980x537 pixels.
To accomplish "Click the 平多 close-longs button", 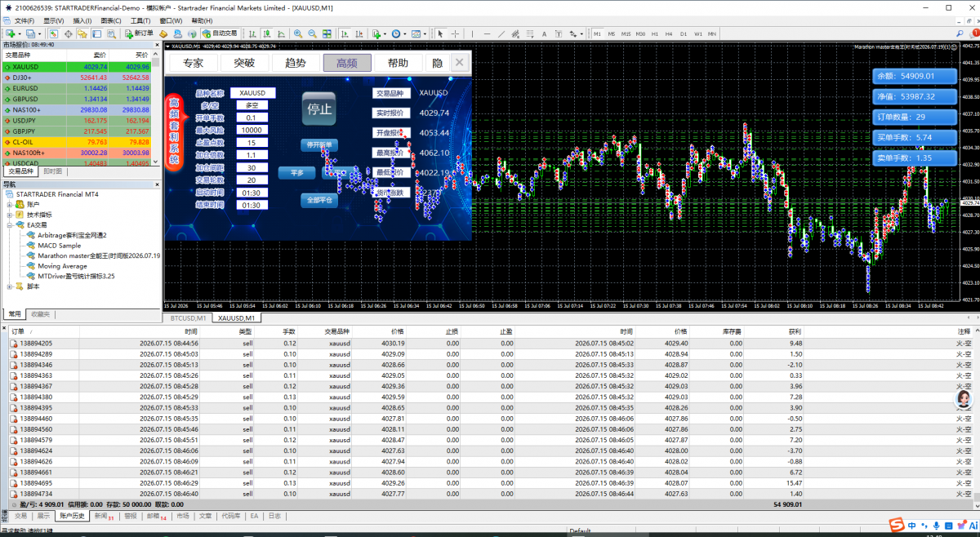I will coord(297,172).
